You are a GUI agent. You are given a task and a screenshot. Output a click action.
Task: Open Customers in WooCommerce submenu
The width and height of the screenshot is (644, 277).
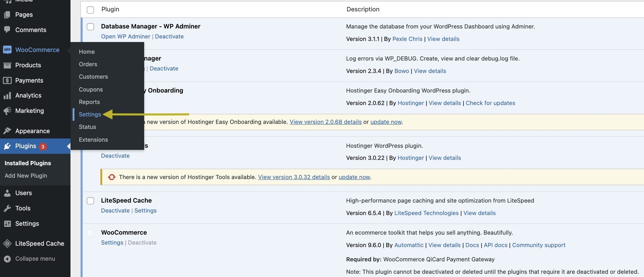click(93, 77)
